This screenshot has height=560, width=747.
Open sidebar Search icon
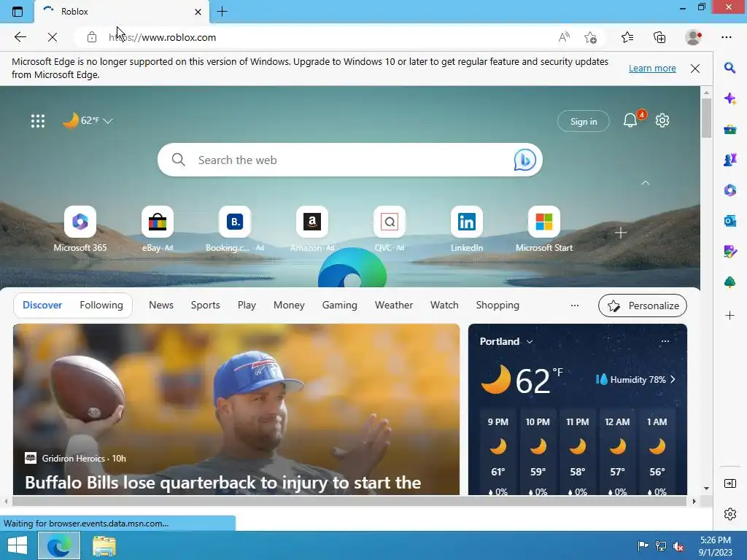tap(729, 68)
